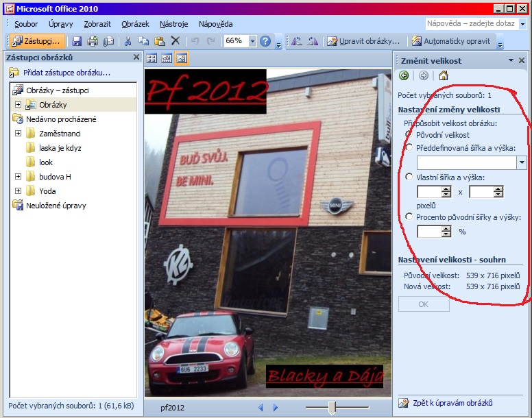Switch to thumbnail view icon

coord(152,58)
